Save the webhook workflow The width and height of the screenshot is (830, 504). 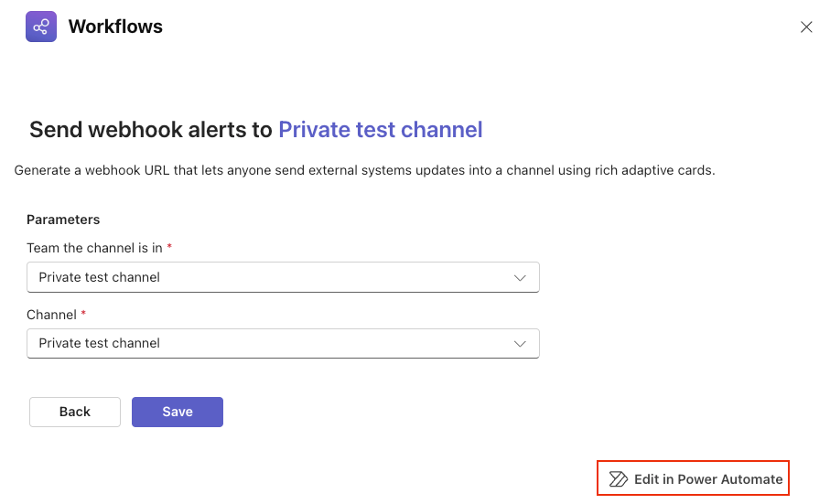click(x=178, y=412)
